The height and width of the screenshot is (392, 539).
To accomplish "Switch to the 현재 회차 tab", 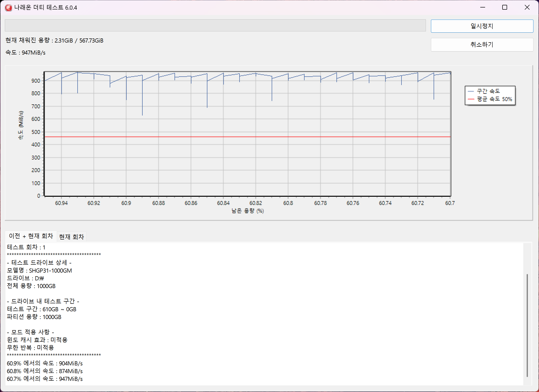I will point(72,237).
